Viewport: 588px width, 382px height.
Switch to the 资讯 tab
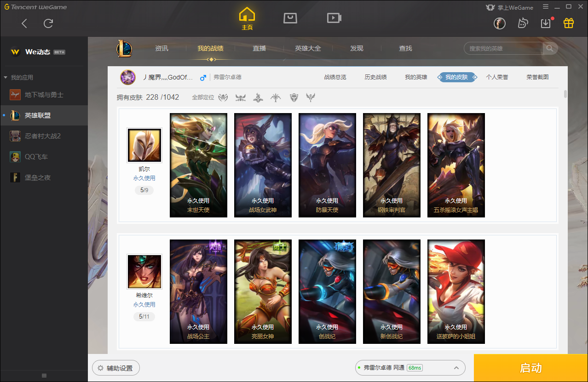click(161, 48)
